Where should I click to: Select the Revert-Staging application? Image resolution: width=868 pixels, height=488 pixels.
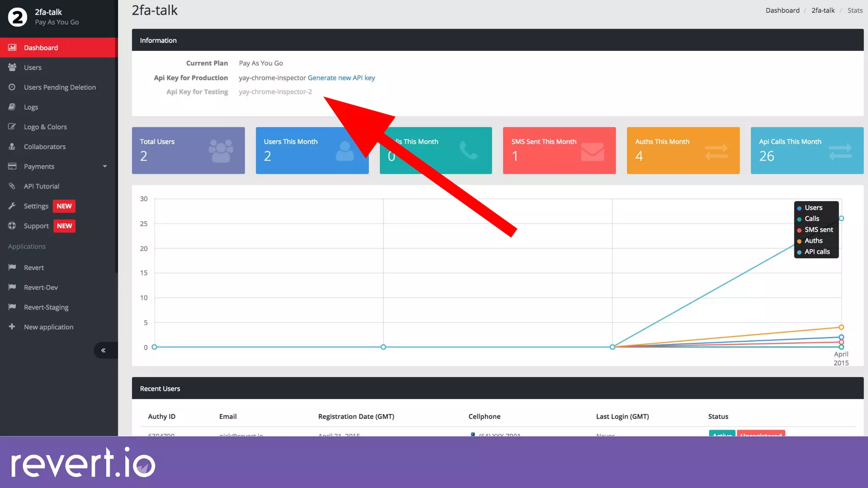pyautogui.click(x=46, y=307)
